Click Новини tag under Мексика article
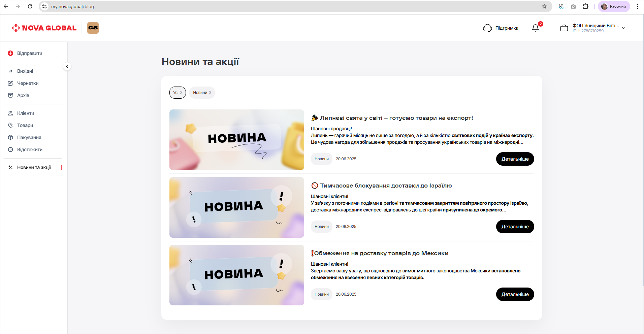Image resolution: width=644 pixels, height=334 pixels. coord(322,294)
